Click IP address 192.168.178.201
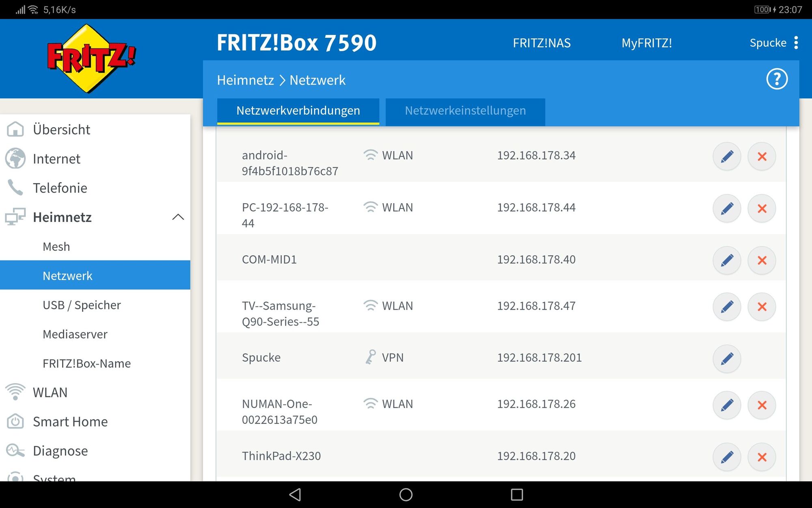The image size is (812, 508). point(539,358)
